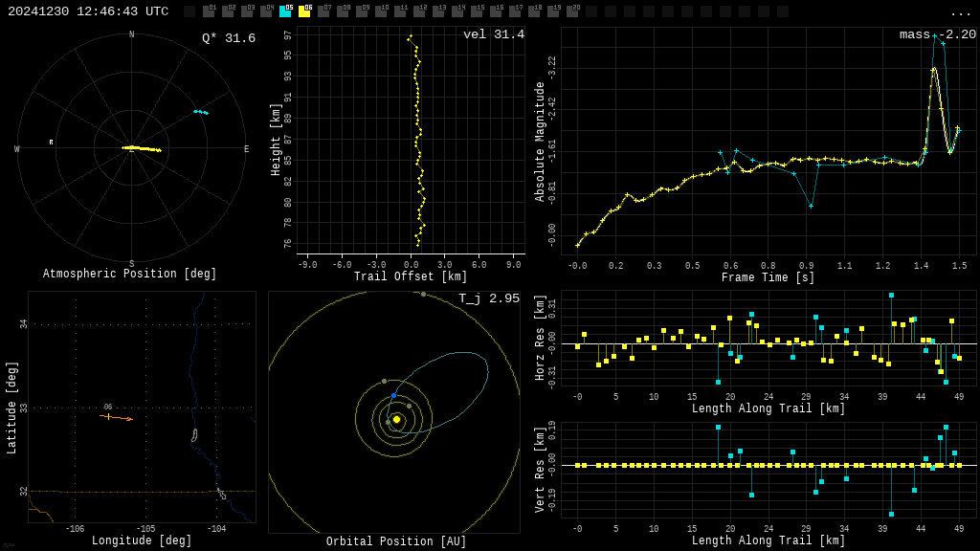Click the event timestamp 20241230 12:46:43 UTC
Image resolution: width=980 pixels, height=551 pixels.
pyautogui.click(x=88, y=11)
